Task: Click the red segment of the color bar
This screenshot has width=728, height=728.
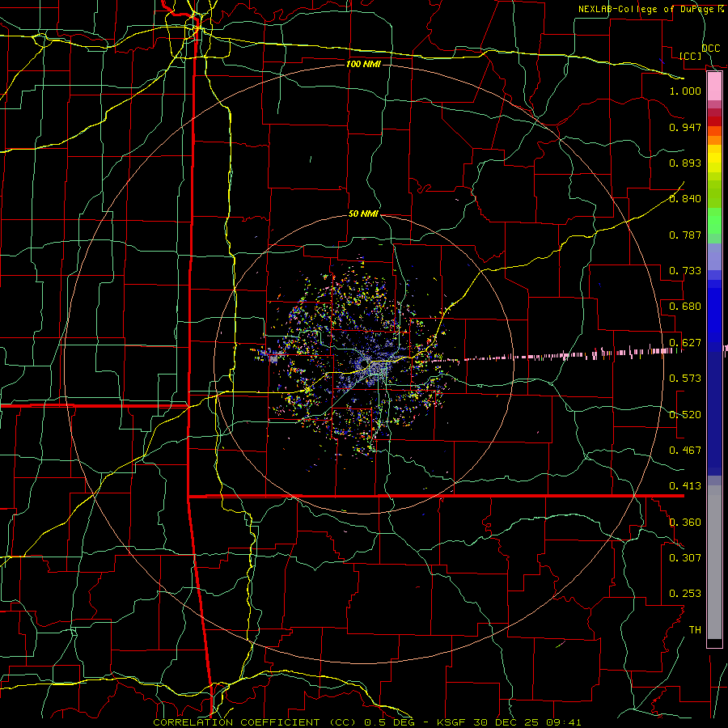Action: click(x=714, y=121)
